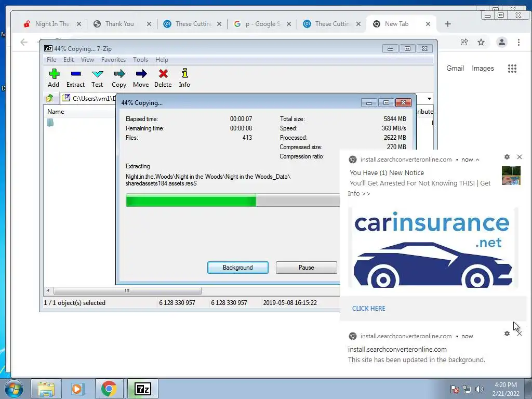532x399 pixels.
Task: Click the Test toolbar icon
Action: coord(97,78)
